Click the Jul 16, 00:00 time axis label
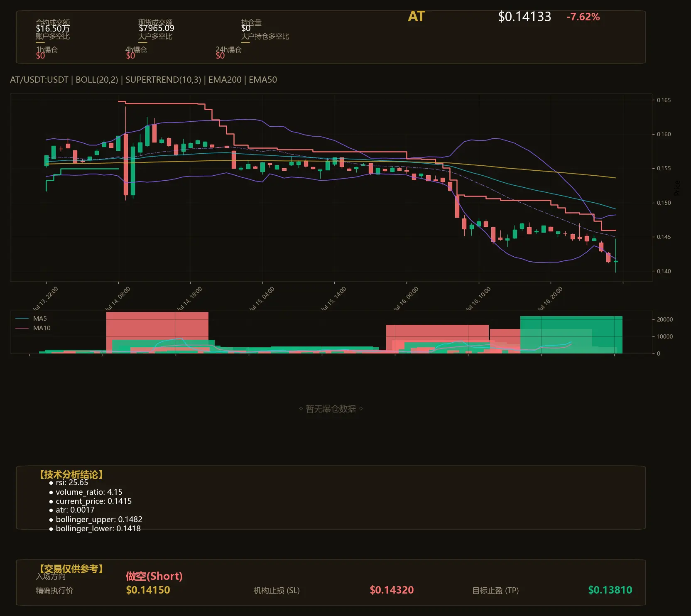The image size is (691, 616). [x=406, y=298]
